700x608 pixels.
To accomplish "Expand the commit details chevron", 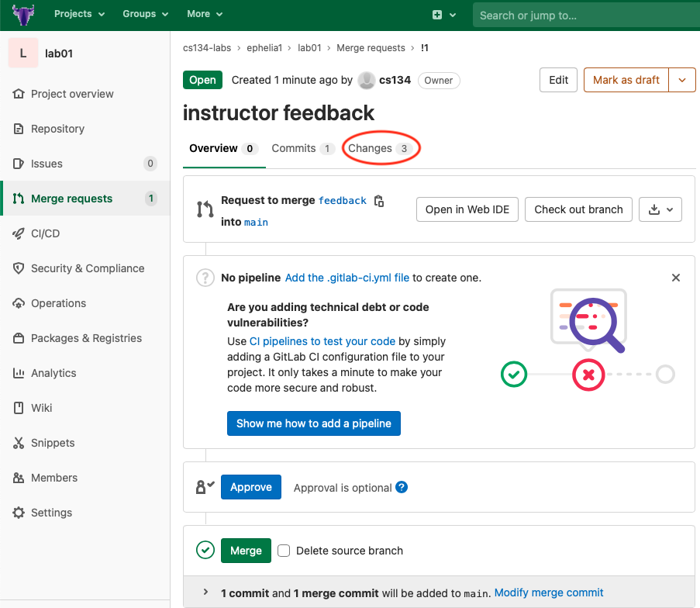I will coord(205,592).
